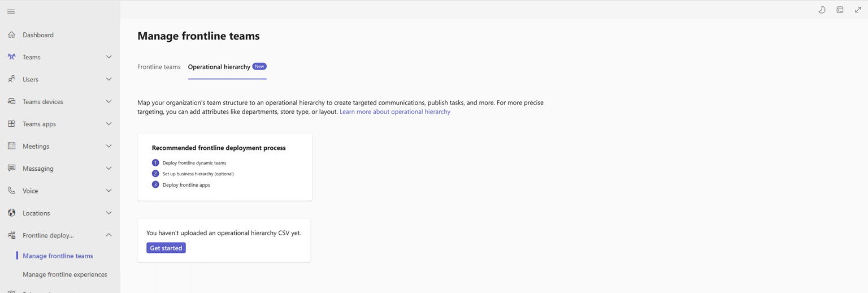Click the Voice phone icon
The image size is (868, 293).
click(x=12, y=191)
